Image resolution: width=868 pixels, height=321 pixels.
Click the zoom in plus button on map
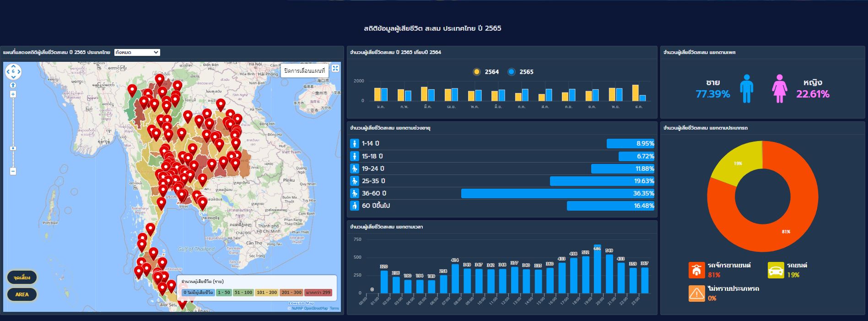pos(13,94)
